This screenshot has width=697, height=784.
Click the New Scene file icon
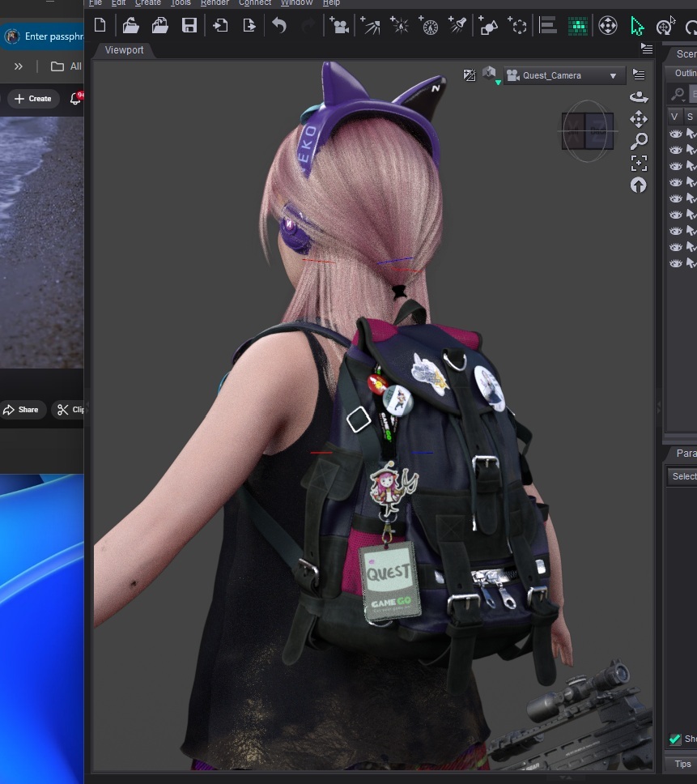pyautogui.click(x=100, y=26)
